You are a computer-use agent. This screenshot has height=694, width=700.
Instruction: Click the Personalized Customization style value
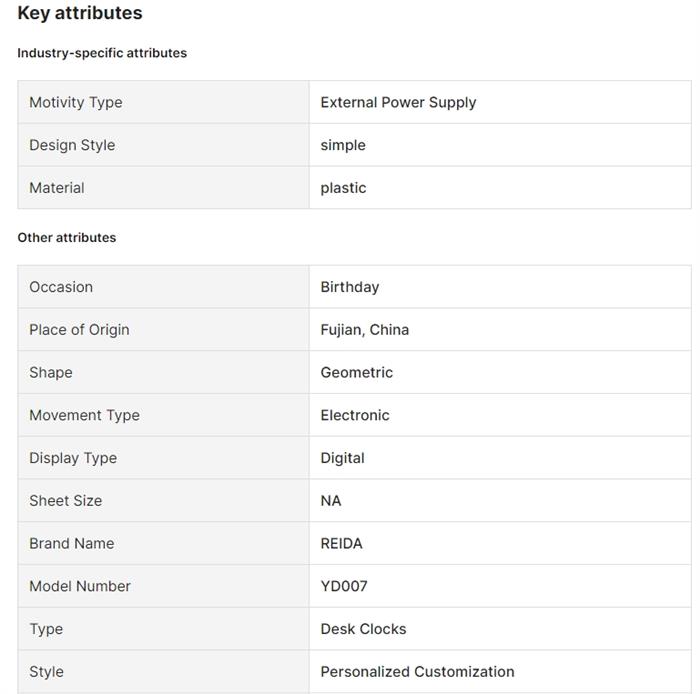[417, 672]
